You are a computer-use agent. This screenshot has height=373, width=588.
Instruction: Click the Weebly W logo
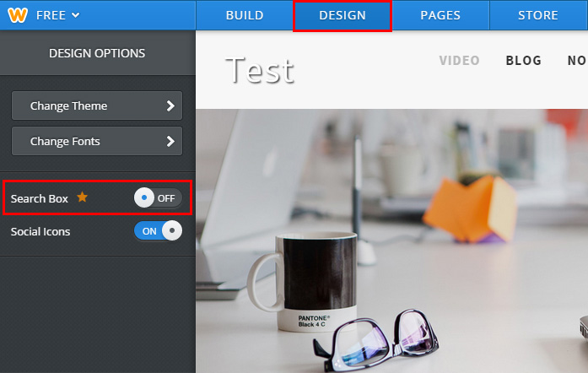coord(17,14)
